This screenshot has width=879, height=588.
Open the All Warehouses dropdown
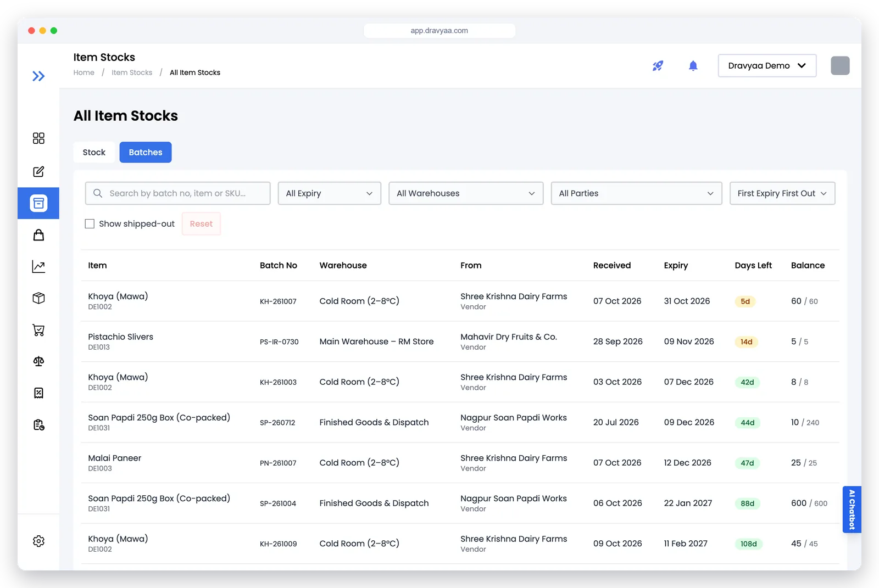(x=466, y=193)
